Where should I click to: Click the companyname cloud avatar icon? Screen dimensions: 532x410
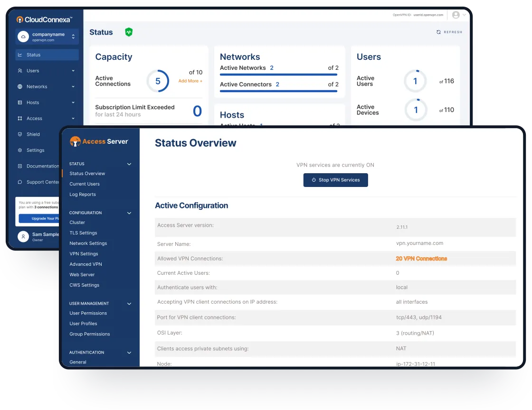tap(23, 37)
